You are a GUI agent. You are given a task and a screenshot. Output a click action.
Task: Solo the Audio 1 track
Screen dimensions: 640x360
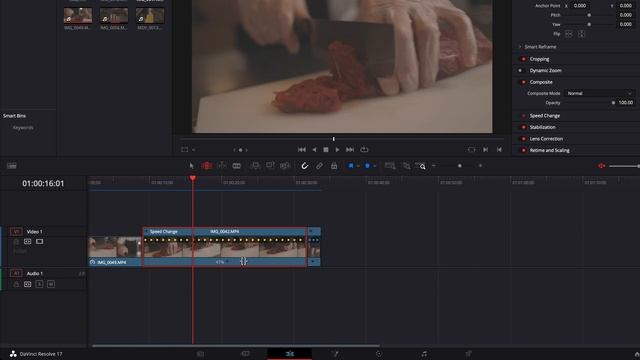coord(39,284)
